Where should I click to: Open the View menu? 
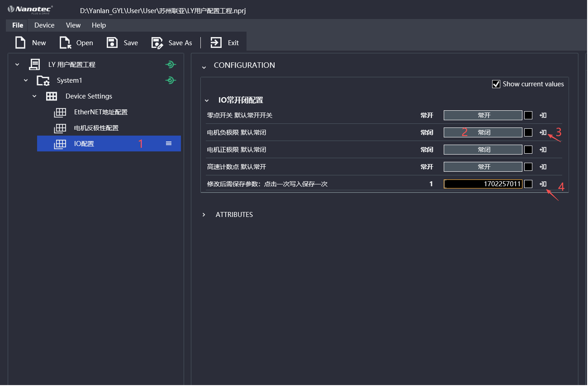click(73, 25)
